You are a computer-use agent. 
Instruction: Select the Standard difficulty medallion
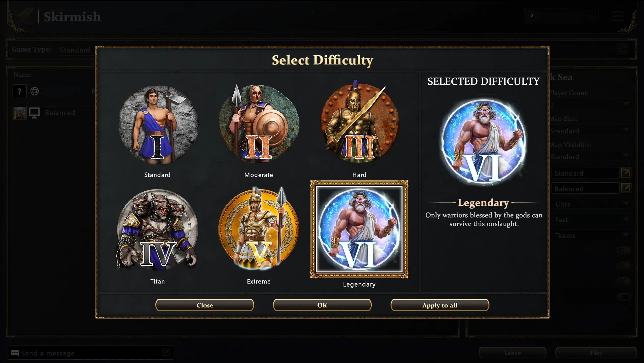[x=159, y=125]
